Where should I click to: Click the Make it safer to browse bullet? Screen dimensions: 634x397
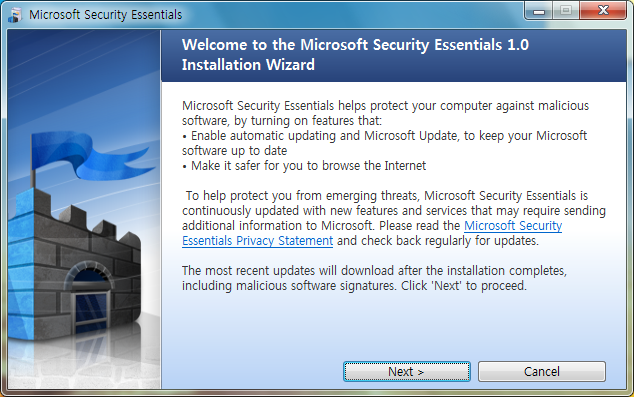coord(304,166)
